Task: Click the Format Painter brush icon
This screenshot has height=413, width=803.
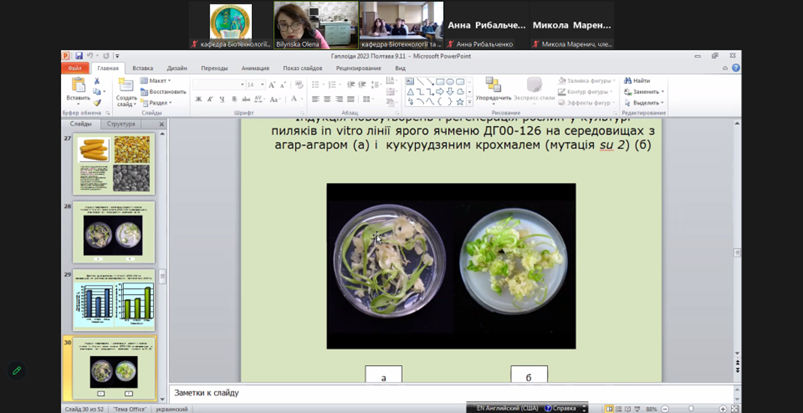Action: click(97, 103)
